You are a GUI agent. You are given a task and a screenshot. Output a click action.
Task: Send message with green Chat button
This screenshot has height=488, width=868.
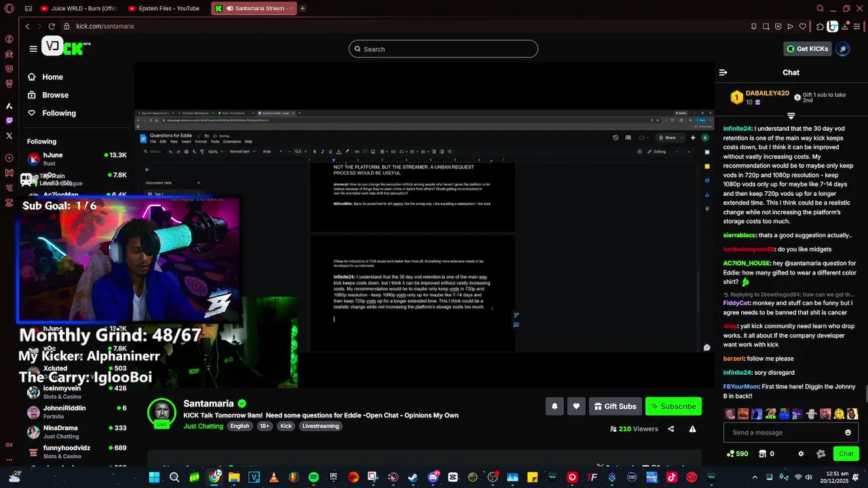click(846, 453)
